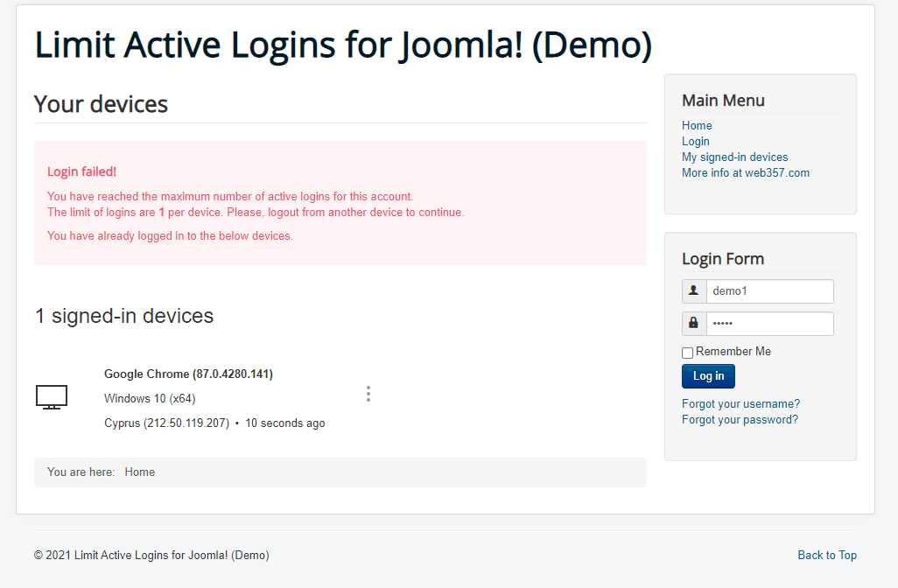Open the three-dot device options menu

coord(368,394)
